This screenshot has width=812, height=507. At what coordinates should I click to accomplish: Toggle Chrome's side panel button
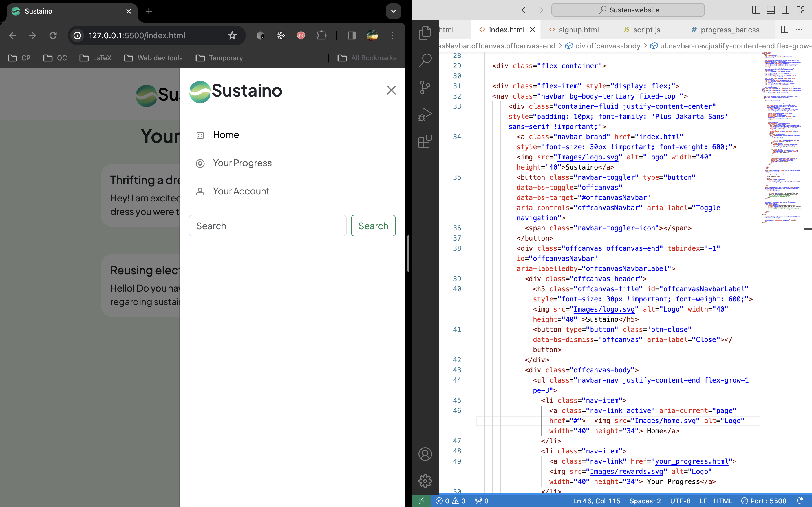coord(352,35)
